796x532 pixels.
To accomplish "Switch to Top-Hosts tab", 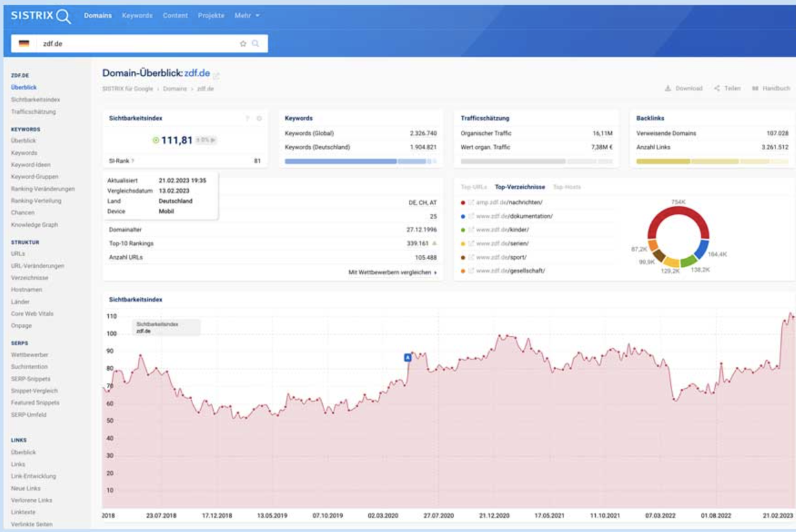I will 566,187.
